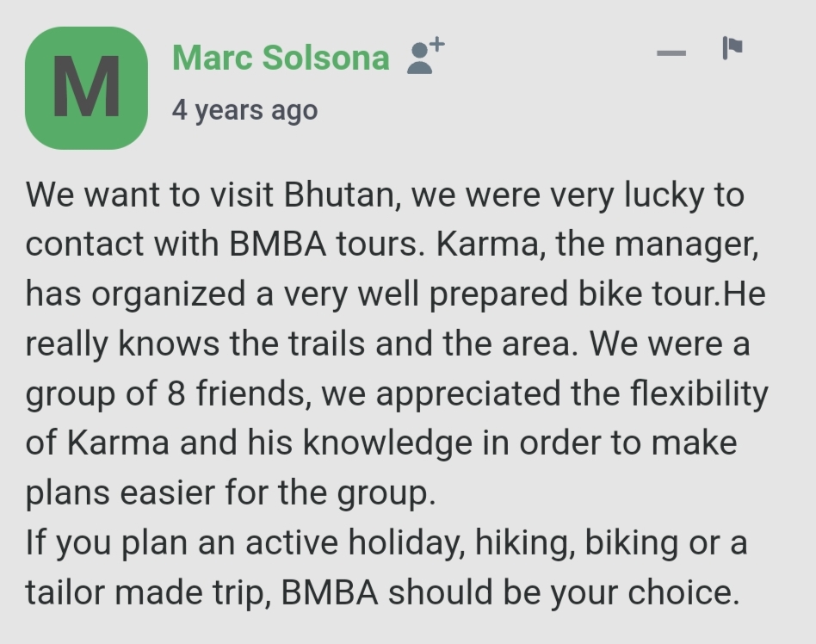The height and width of the screenshot is (644, 816).
Task: Click the closing text "should be your choice."
Action: point(564,592)
